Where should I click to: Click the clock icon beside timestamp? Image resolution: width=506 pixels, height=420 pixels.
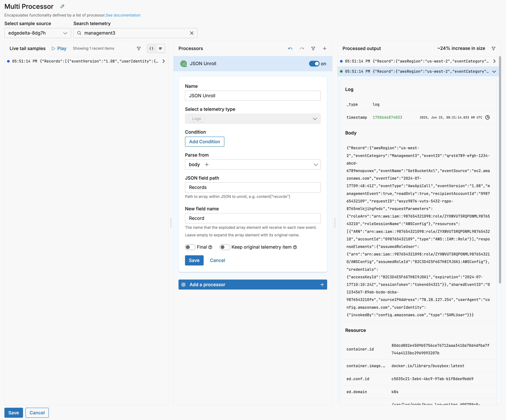coord(487,117)
